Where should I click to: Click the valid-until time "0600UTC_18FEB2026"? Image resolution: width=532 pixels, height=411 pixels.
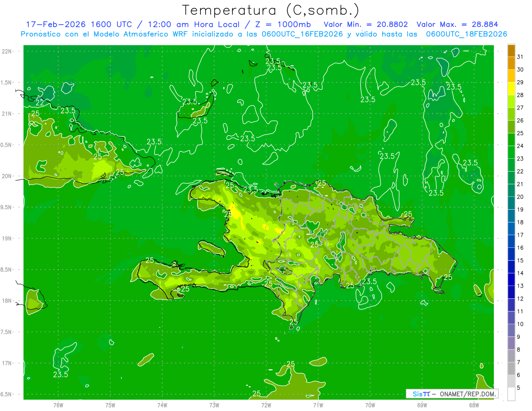[466, 34]
